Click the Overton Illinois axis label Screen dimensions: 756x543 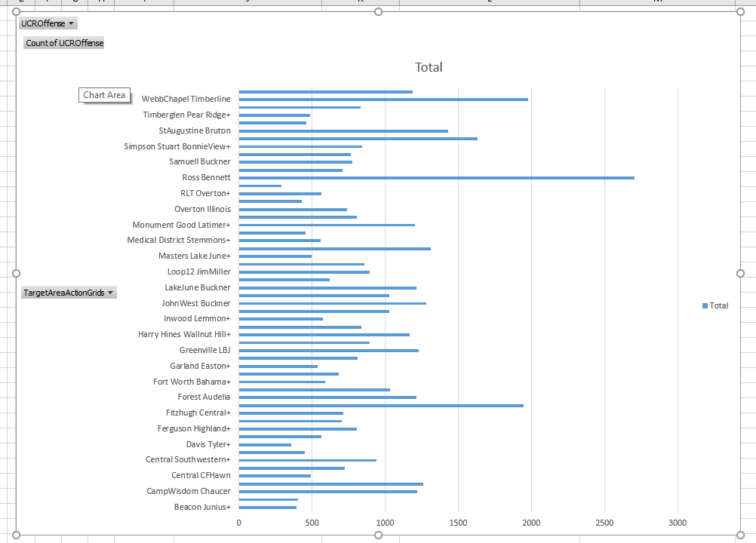coord(202,209)
